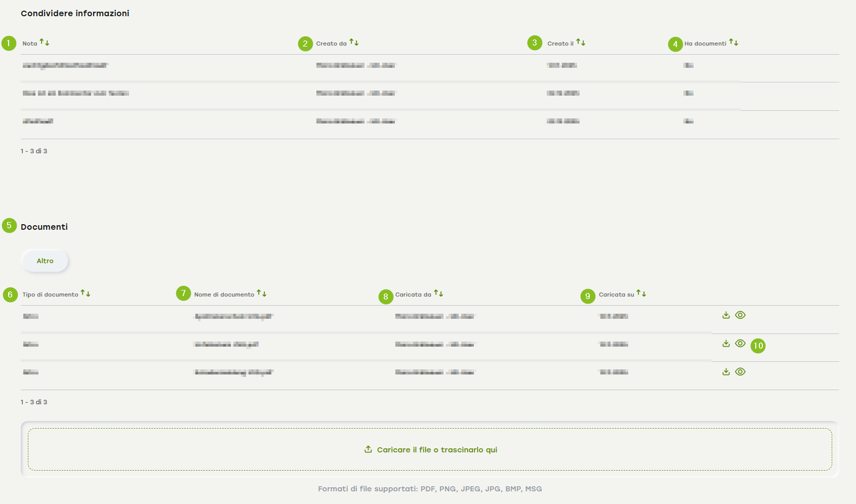Click Caricare il file o trascinarlo qui
The image size is (856, 504).
tap(437, 450)
